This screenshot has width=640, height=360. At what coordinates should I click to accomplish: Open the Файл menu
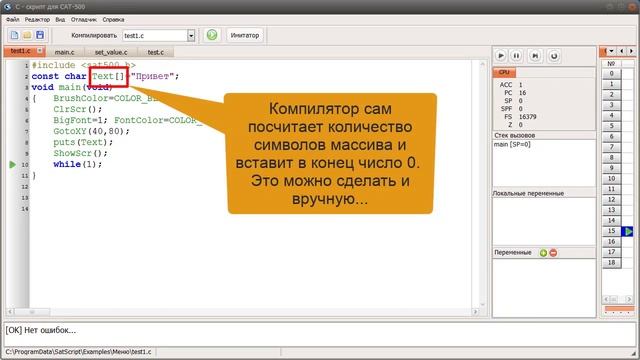click(13, 20)
